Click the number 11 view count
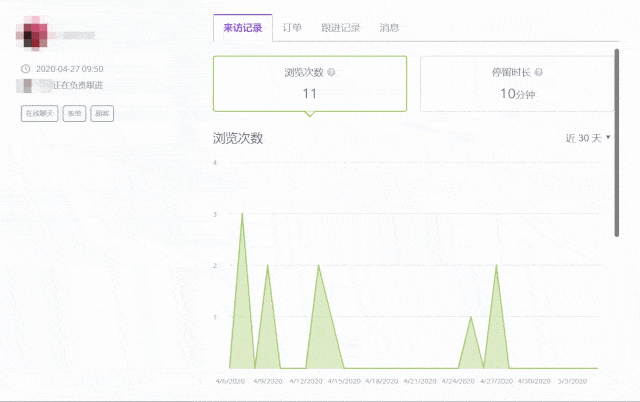 [x=309, y=94]
